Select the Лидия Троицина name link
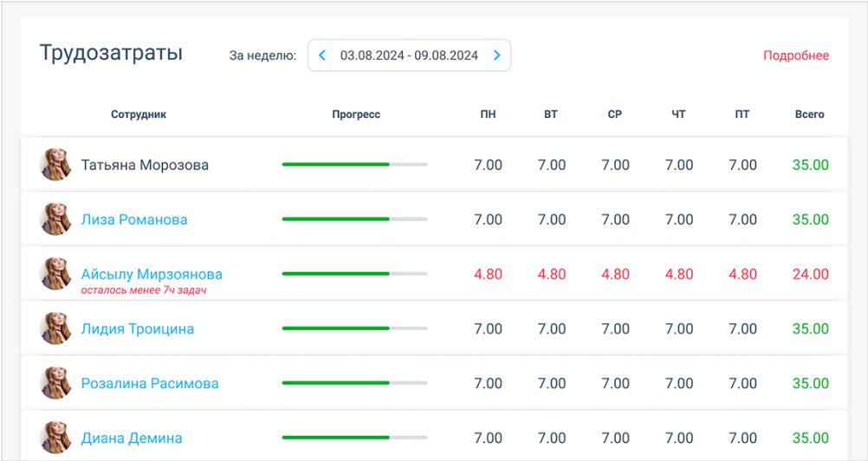Viewport: 868px width, 461px height. pos(138,328)
